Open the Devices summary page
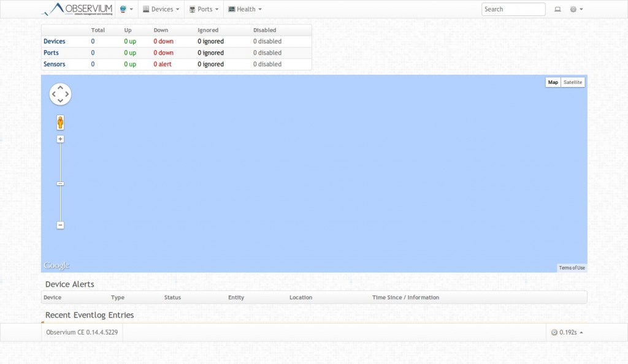 coord(55,41)
